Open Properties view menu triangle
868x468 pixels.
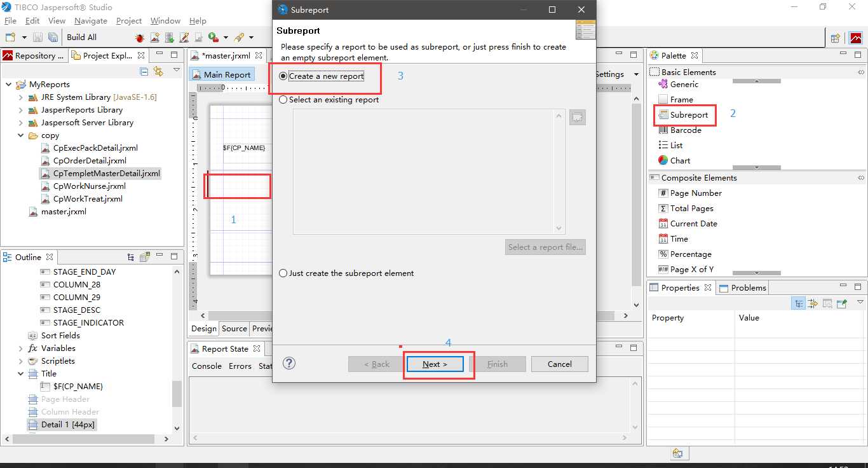[860, 303]
